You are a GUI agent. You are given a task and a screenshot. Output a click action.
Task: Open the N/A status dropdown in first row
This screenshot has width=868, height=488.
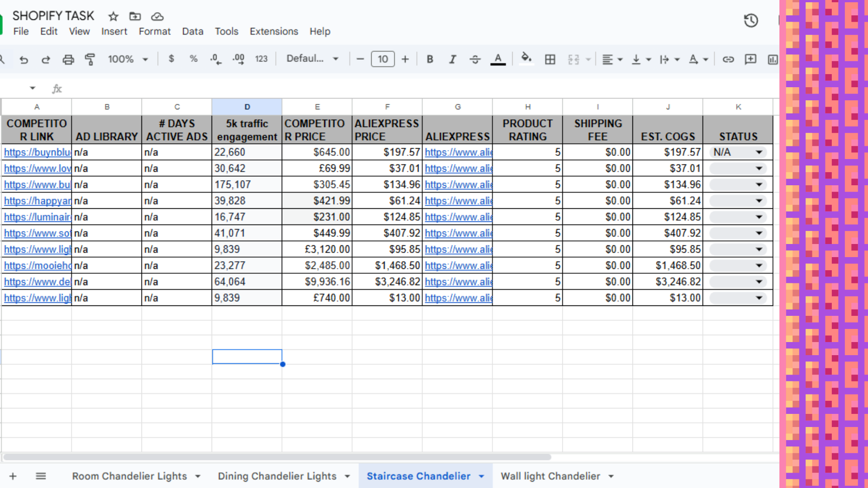[x=759, y=152]
